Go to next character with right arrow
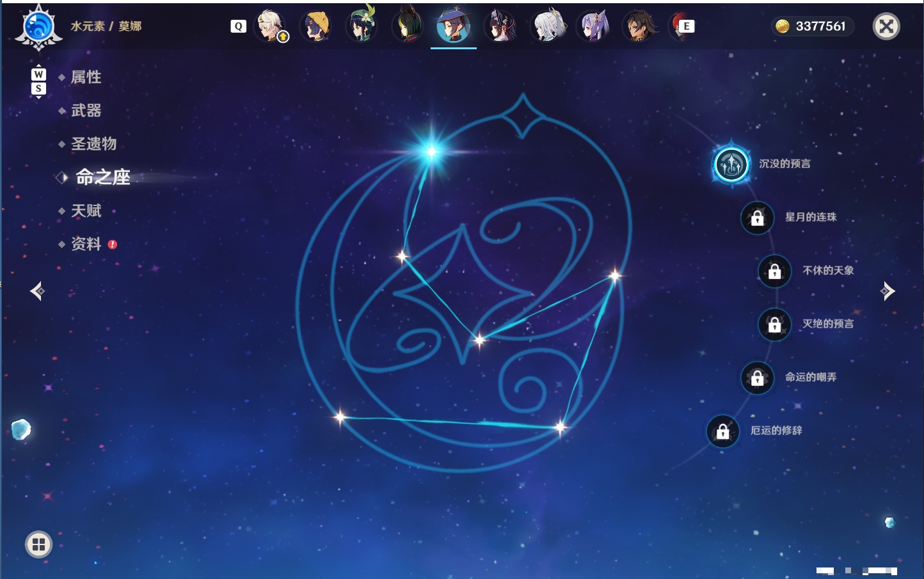The image size is (924, 579). tap(888, 291)
